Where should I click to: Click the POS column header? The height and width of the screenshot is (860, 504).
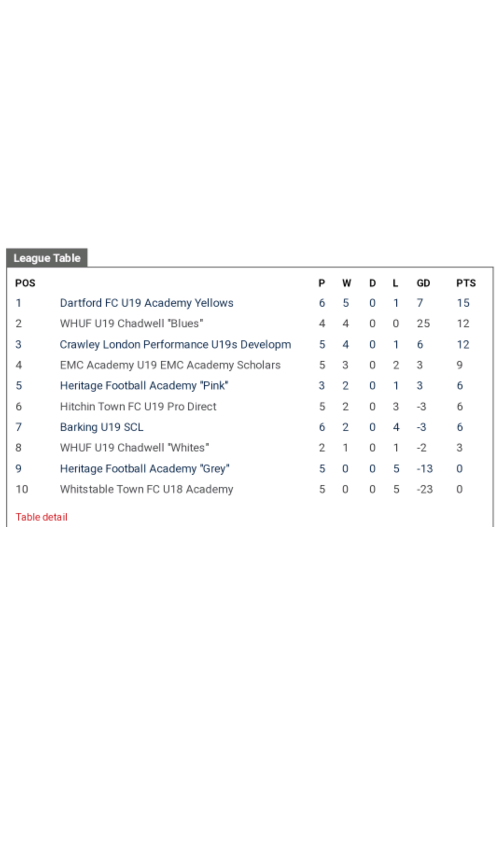point(25,283)
